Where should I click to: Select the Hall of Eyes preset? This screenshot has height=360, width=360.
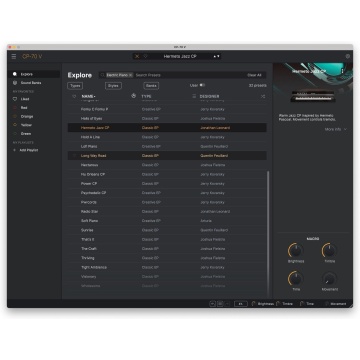pyautogui.click(x=167, y=118)
